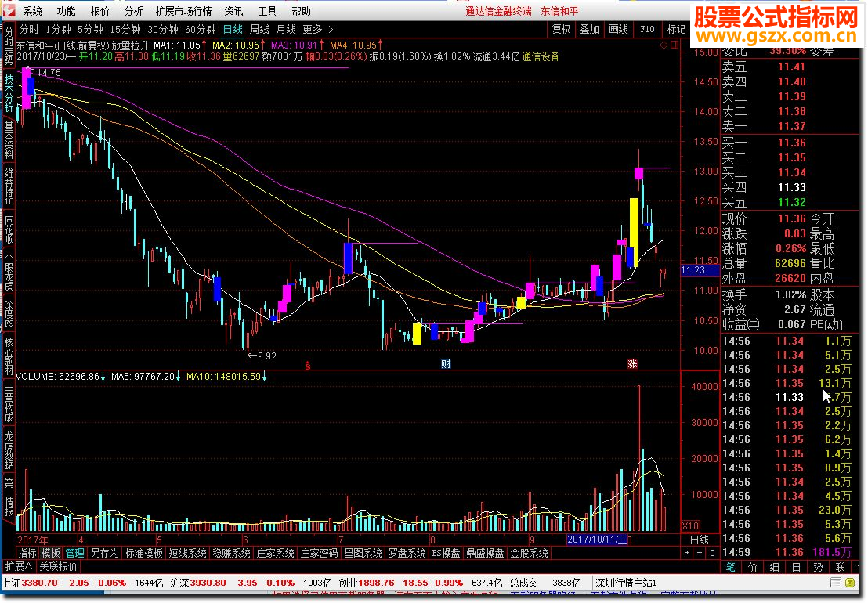The width and height of the screenshot is (868, 603).
Task: Select 标准模板 template
Action: pyautogui.click(x=143, y=553)
